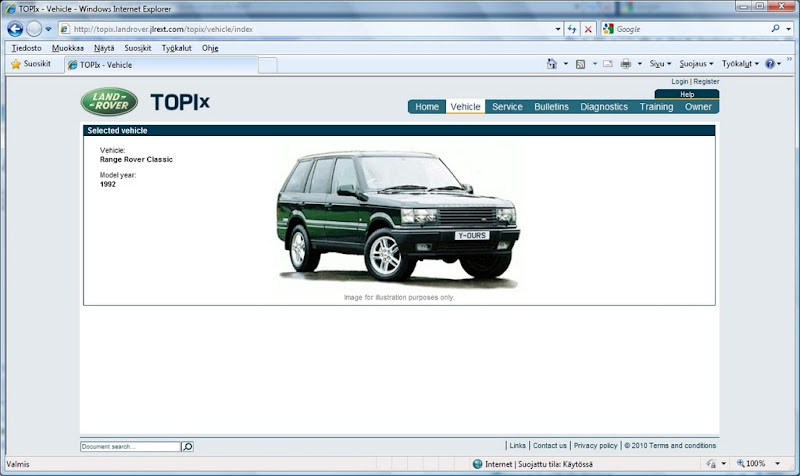The width and height of the screenshot is (800, 476).
Task: Open the Työkalut menu in menu bar
Action: (177, 48)
